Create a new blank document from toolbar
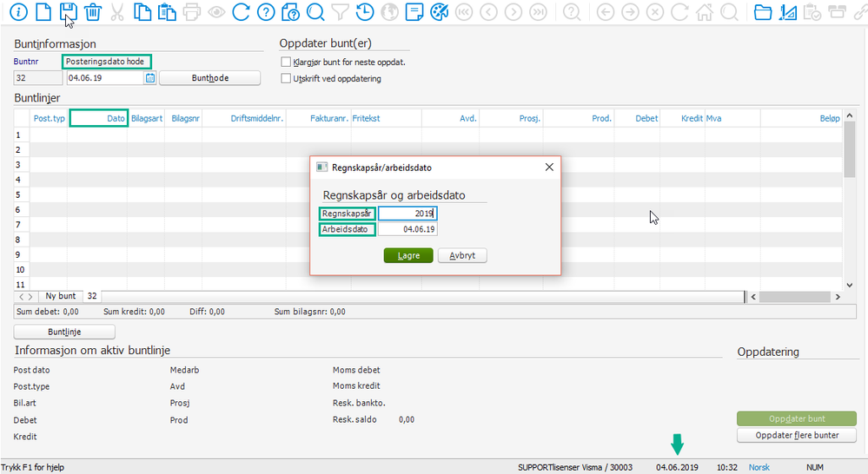The height and width of the screenshot is (474, 868). [x=43, y=11]
